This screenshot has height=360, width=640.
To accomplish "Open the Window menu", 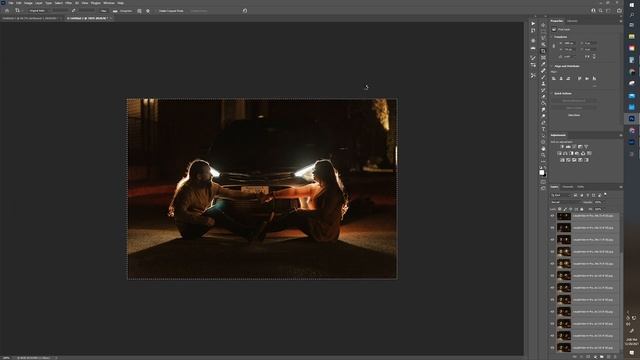I will (109, 3).
